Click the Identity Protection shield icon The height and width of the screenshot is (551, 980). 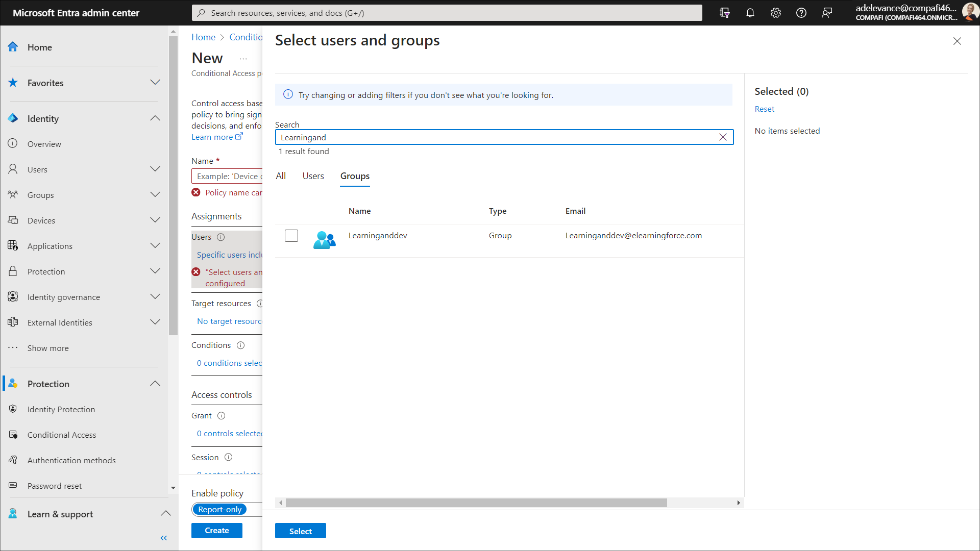[13, 409]
